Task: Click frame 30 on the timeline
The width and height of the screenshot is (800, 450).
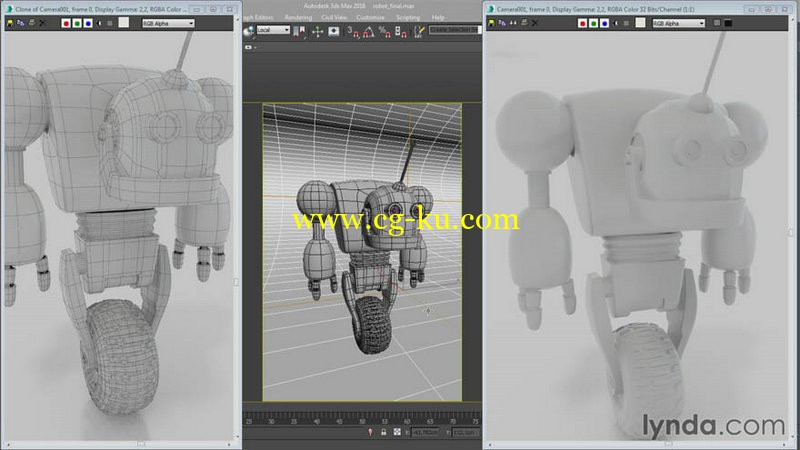Action: coord(271,421)
